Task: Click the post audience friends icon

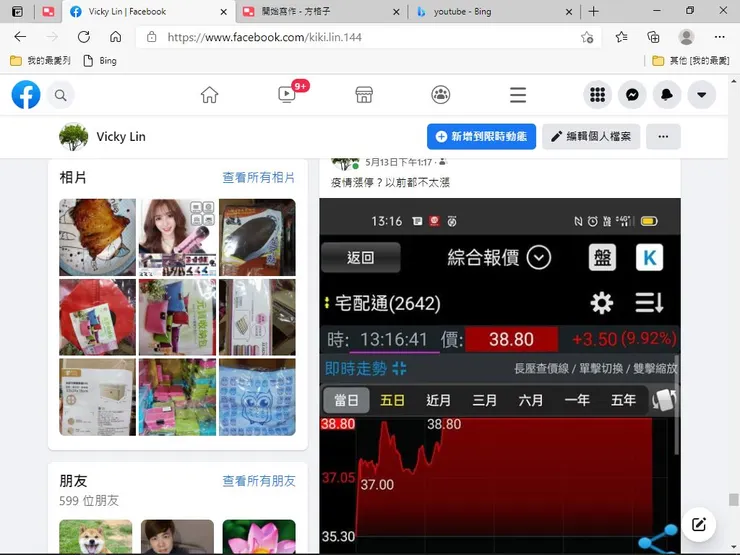Action: [x=442, y=162]
